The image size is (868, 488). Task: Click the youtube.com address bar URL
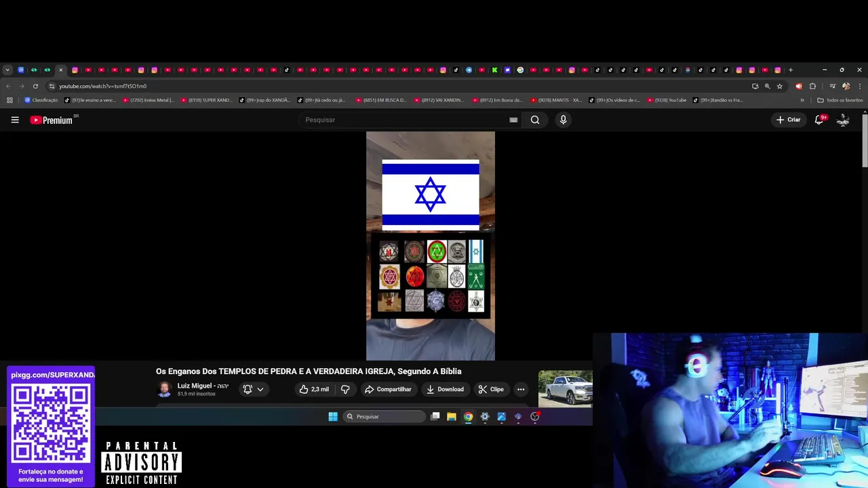[x=102, y=86]
